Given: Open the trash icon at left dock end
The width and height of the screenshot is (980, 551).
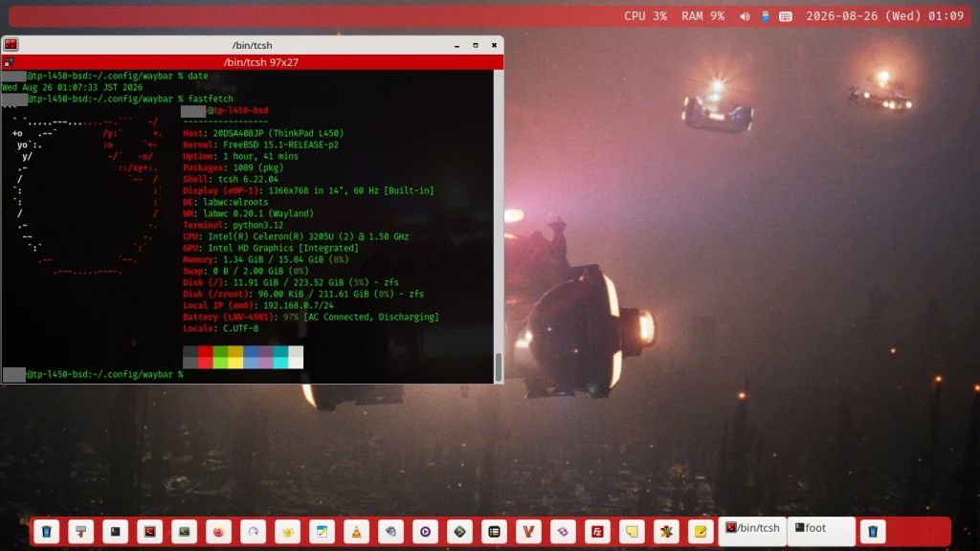Looking at the screenshot, I should pyautogui.click(x=47, y=532).
